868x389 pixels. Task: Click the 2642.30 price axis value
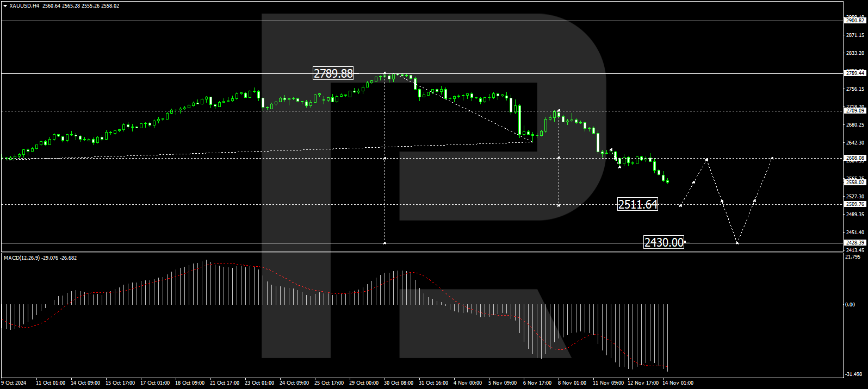tap(855, 143)
